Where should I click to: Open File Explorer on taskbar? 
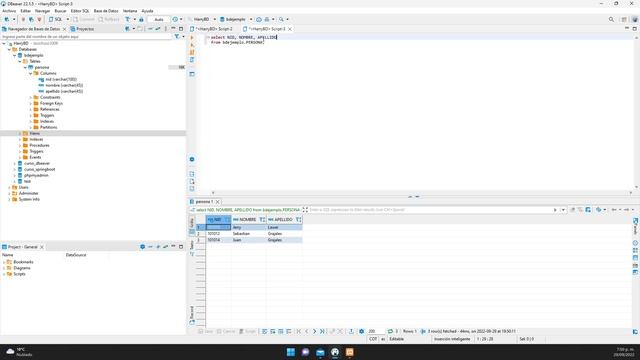[320, 352]
